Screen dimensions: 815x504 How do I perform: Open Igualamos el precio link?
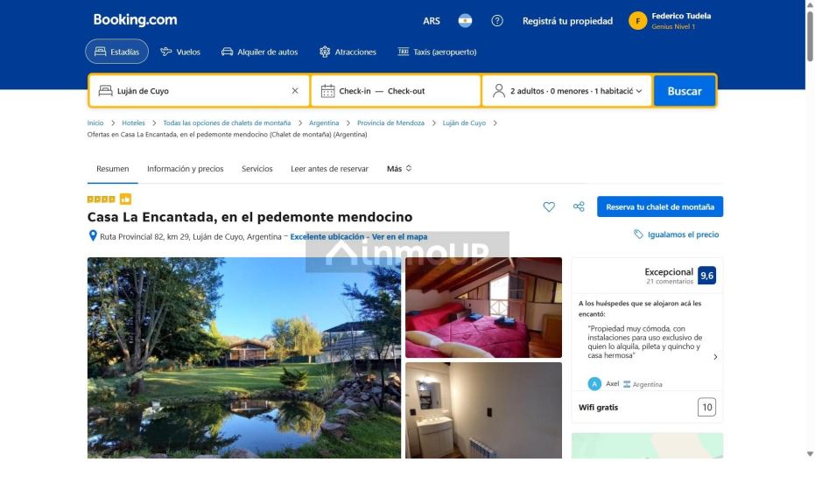[x=676, y=234]
